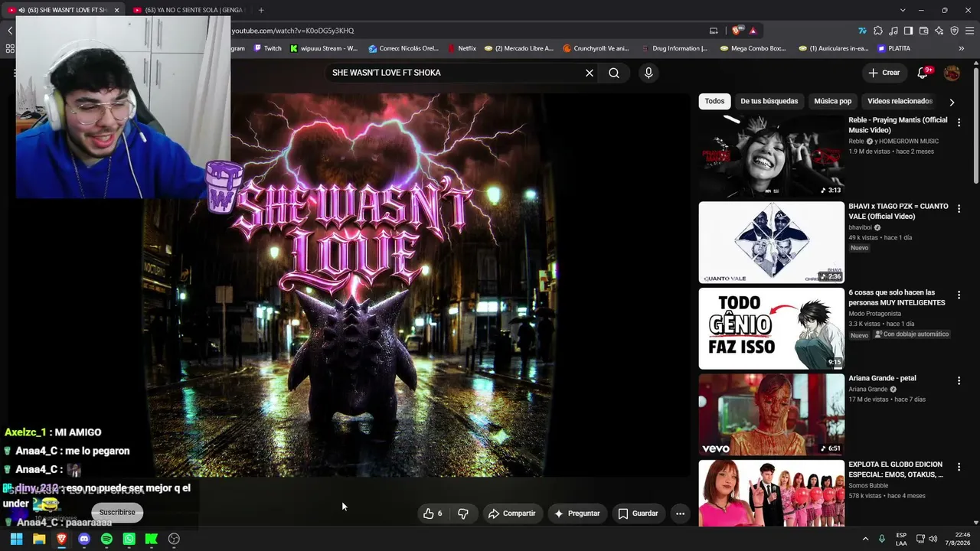Click the Preguntar button

click(x=577, y=514)
